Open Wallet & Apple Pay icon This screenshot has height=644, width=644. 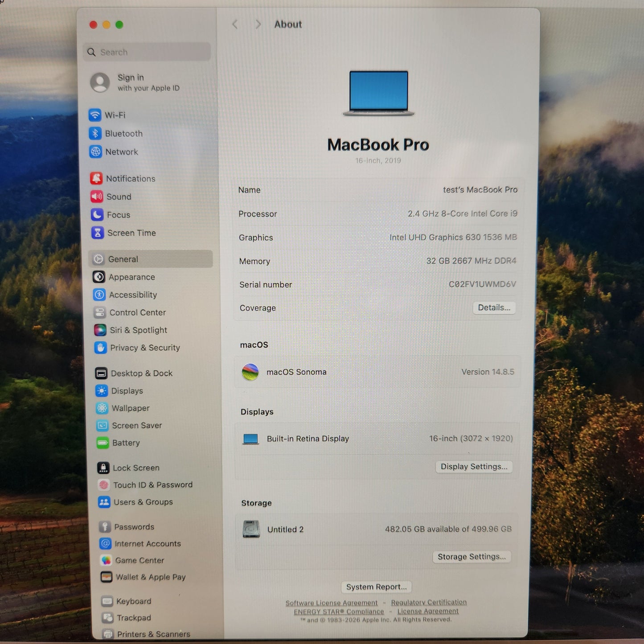pyautogui.click(x=107, y=577)
